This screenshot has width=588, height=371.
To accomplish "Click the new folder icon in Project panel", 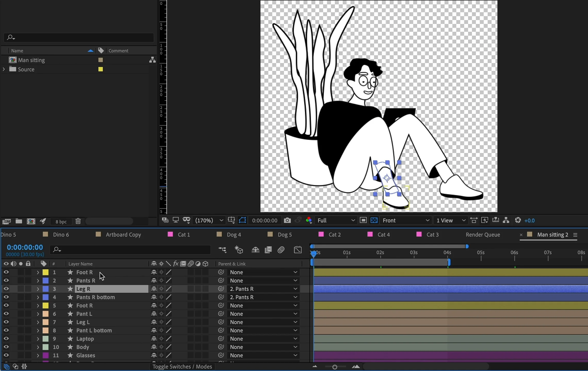I will coord(19,221).
